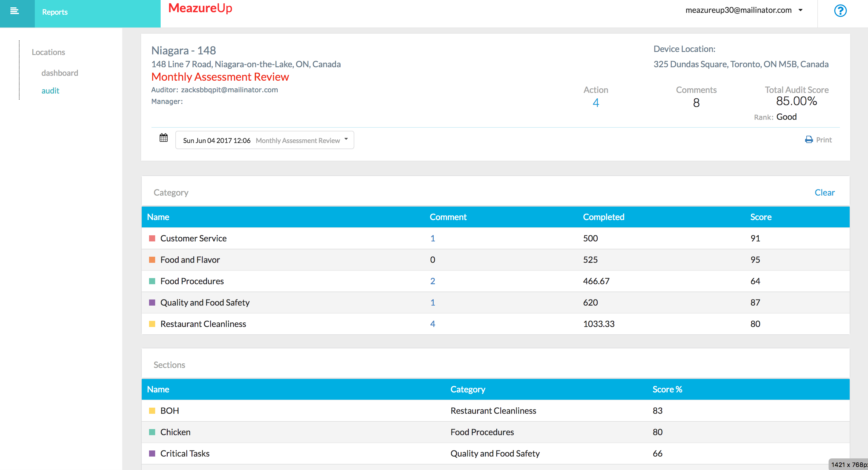The height and width of the screenshot is (470, 868).
Task: Expand the user account email dropdown
Action: pos(739,10)
